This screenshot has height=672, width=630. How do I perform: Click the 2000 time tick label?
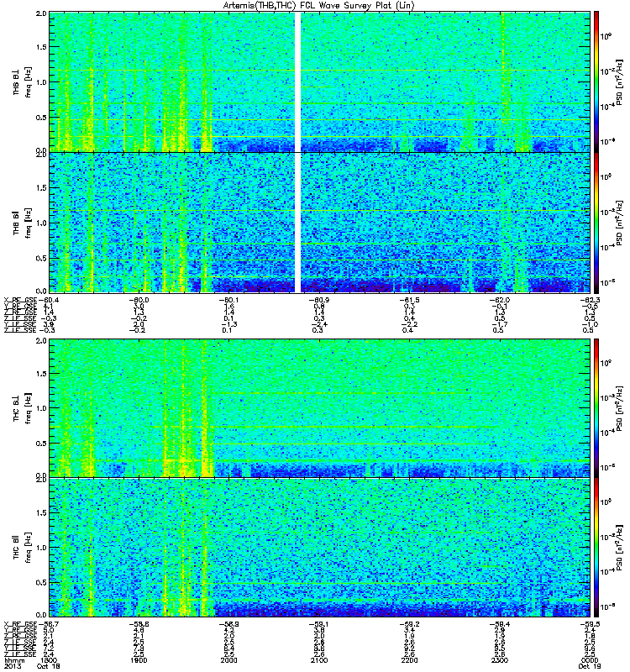(x=228, y=660)
